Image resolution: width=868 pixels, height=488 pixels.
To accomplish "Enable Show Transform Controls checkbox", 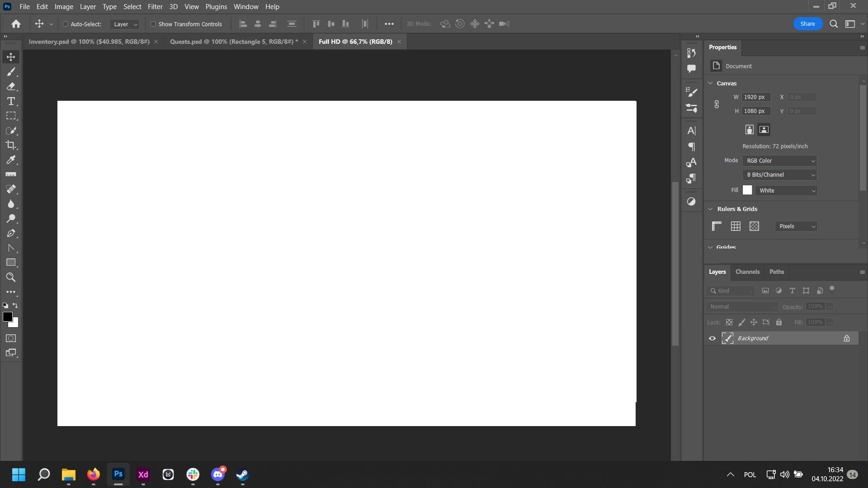I will 153,24.
